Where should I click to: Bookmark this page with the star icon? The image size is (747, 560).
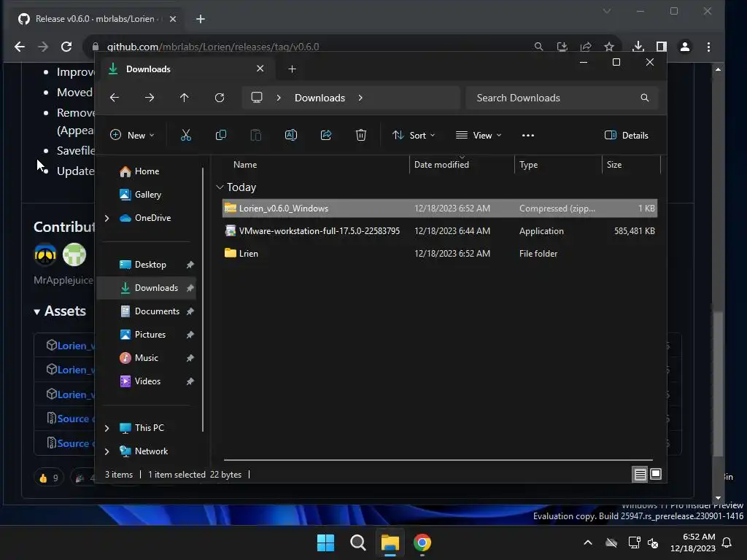[609, 47]
